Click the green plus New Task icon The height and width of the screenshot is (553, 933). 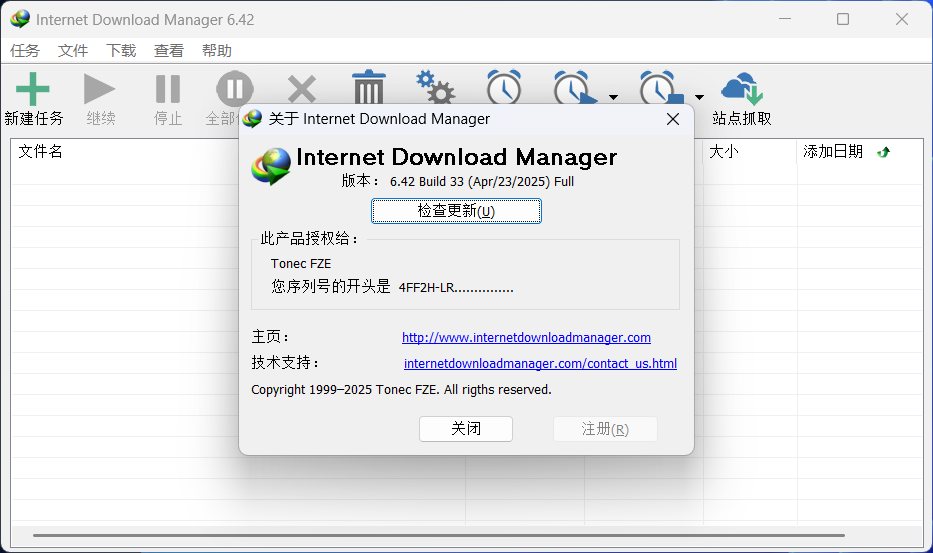(x=33, y=89)
